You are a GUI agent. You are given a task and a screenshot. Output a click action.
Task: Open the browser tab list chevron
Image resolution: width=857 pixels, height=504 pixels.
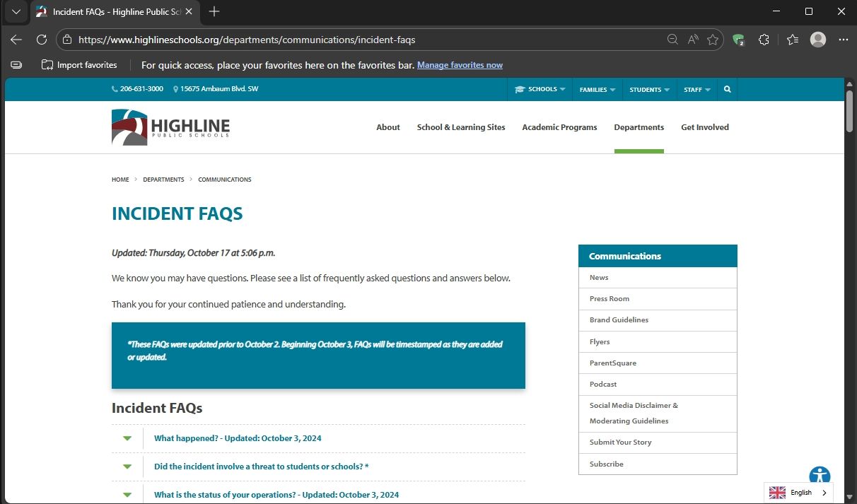point(16,11)
